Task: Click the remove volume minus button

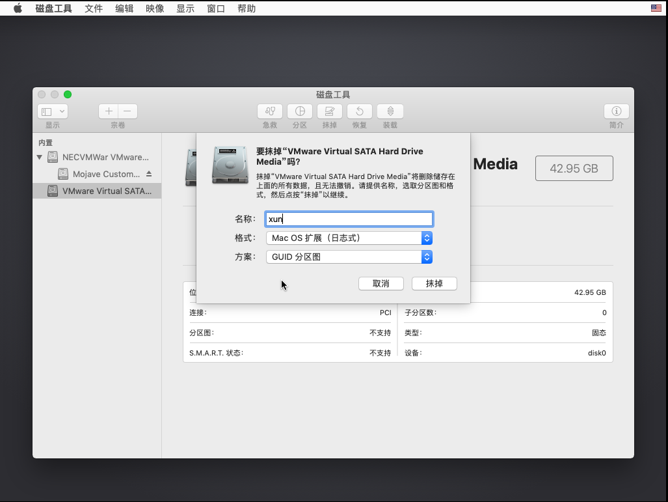Action: pos(128,111)
